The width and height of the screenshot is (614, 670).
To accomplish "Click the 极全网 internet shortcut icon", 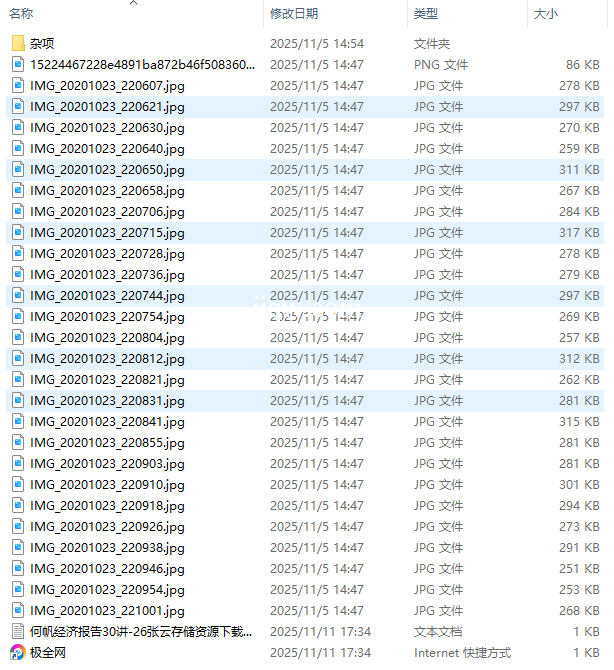I will (18, 653).
